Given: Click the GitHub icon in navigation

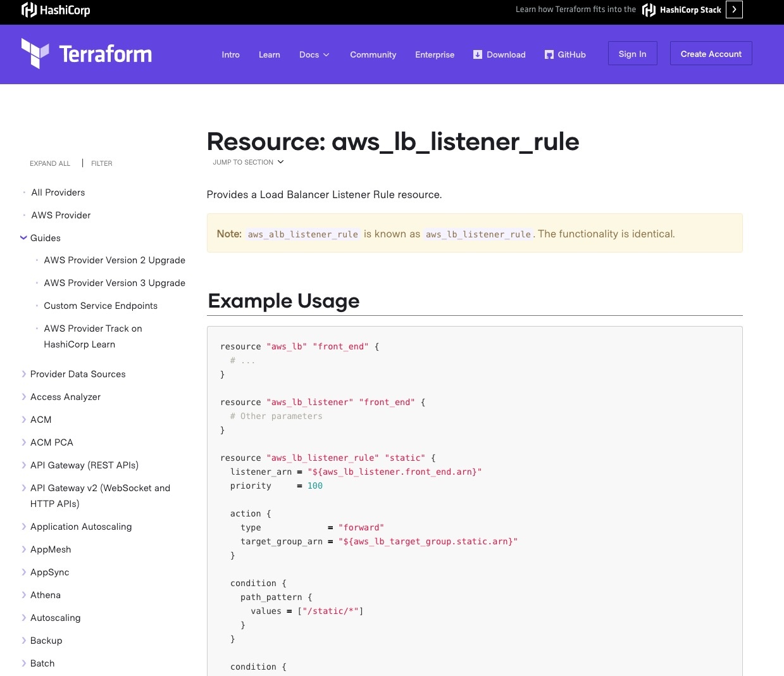Looking at the screenshot, I should [x=549, y=54].
